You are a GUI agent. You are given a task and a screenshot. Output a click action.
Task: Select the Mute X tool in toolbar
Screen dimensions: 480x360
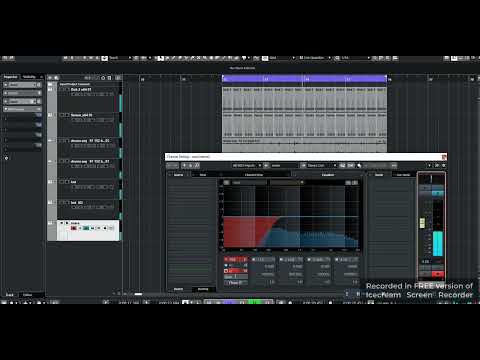[x=199, y=58]
